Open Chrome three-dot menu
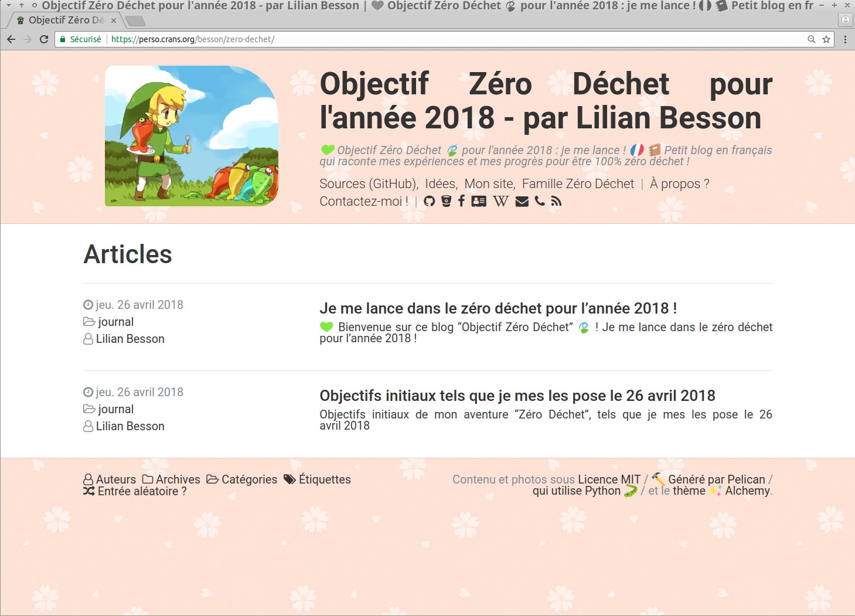 pyautogui.click(x=845, y=39)
